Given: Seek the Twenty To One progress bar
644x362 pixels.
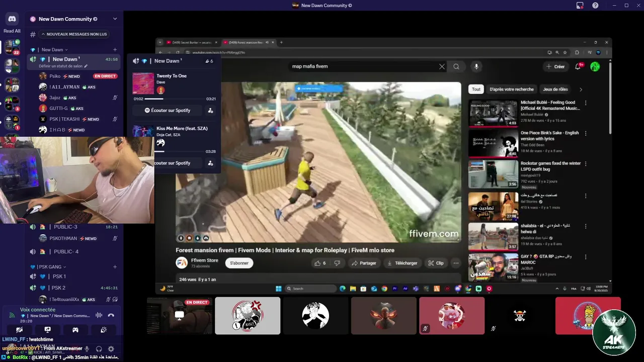Looking at the screenshot, I should [x=175, y=99].
